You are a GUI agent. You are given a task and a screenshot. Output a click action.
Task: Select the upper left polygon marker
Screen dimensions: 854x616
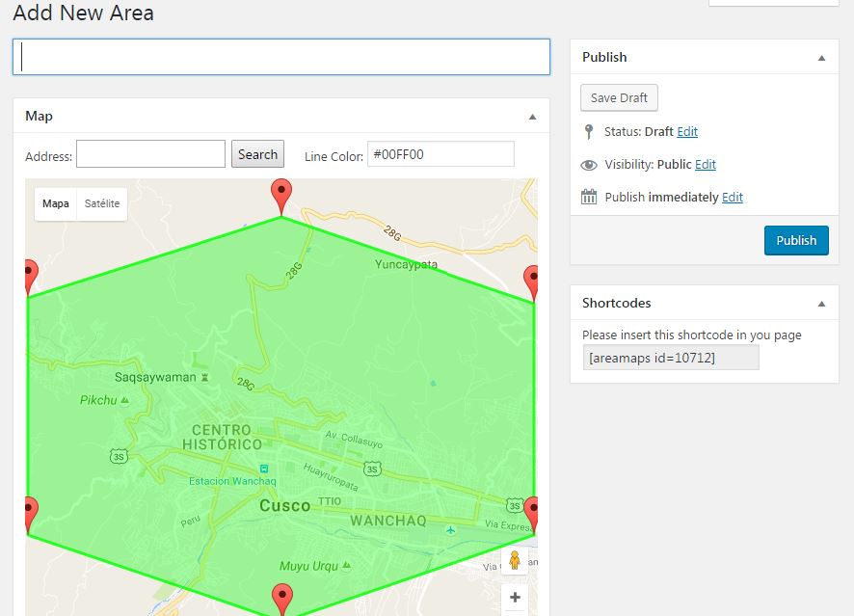[30, 275]
